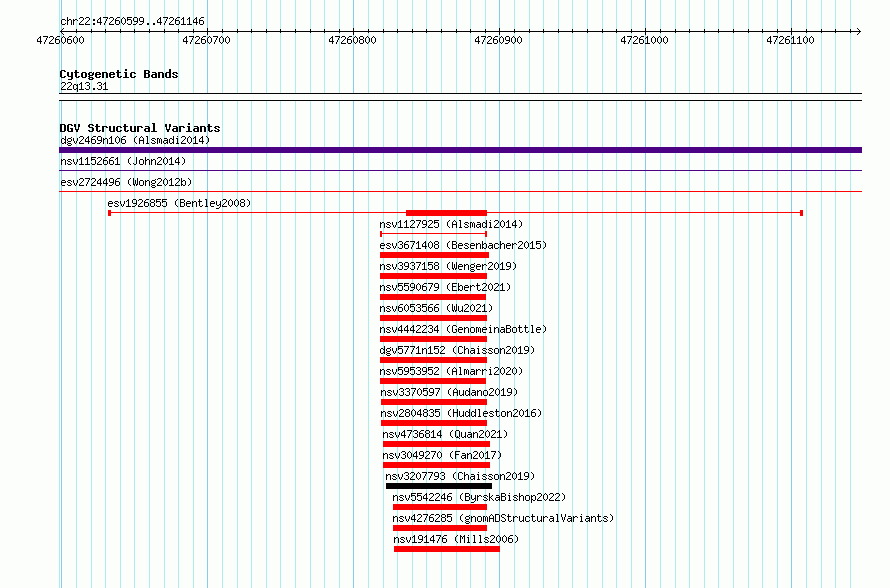Click nsv4276285 (gnomADStructuralVariants) label

point(503,518)
